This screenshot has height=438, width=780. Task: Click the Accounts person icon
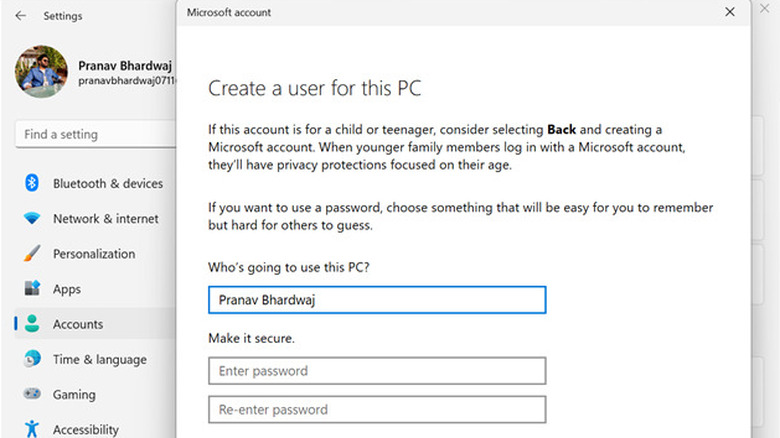(x=32, y=324)
